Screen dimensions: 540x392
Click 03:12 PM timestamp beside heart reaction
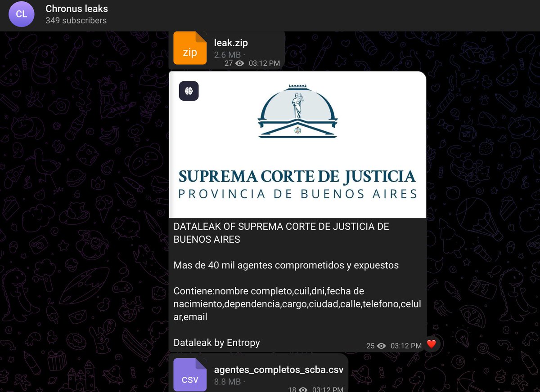[406, 346]
